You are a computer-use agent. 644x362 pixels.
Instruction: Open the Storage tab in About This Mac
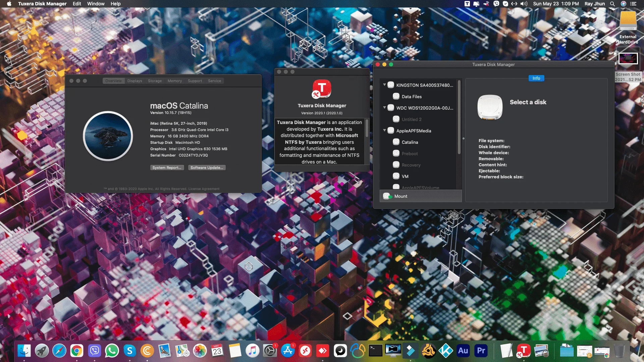155,81
